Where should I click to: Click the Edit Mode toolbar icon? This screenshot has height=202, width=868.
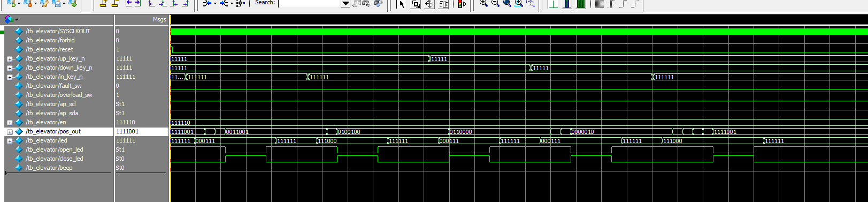(x=443, y=4)
